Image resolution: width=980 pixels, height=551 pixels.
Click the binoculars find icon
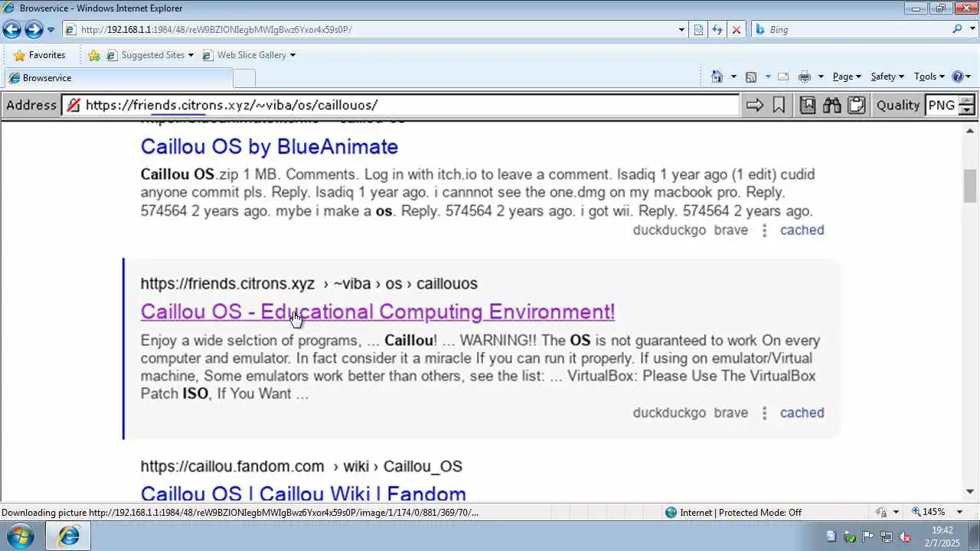(x=832, y=106)
